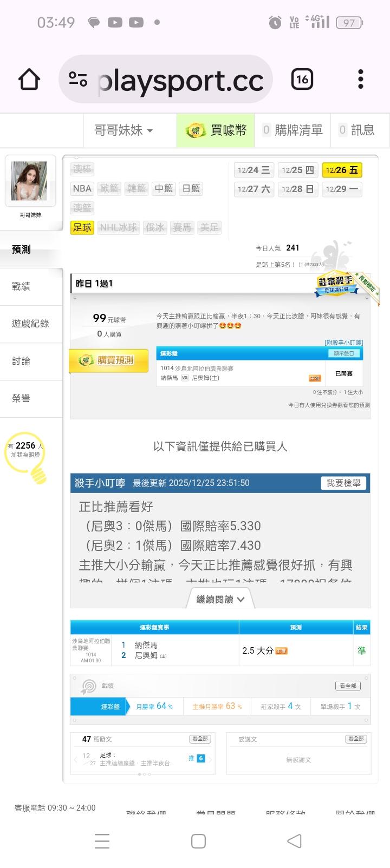Select the NBA league filter
Image resolution: width=390 pixels, height=868 pixels.
pyautogui.click(x=82, y=188)
